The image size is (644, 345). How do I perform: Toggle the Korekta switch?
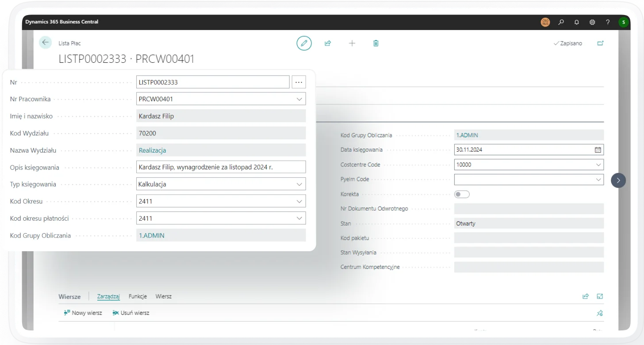click(462, 194)
